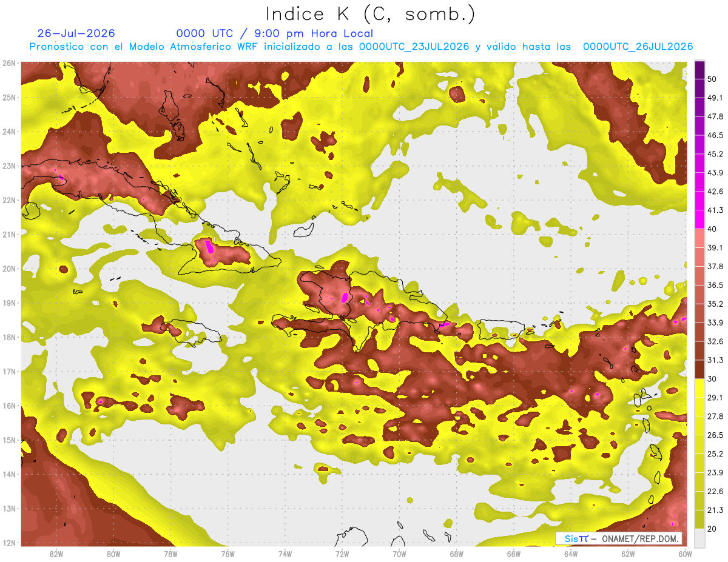Click the "78W" longitude label

170,554
